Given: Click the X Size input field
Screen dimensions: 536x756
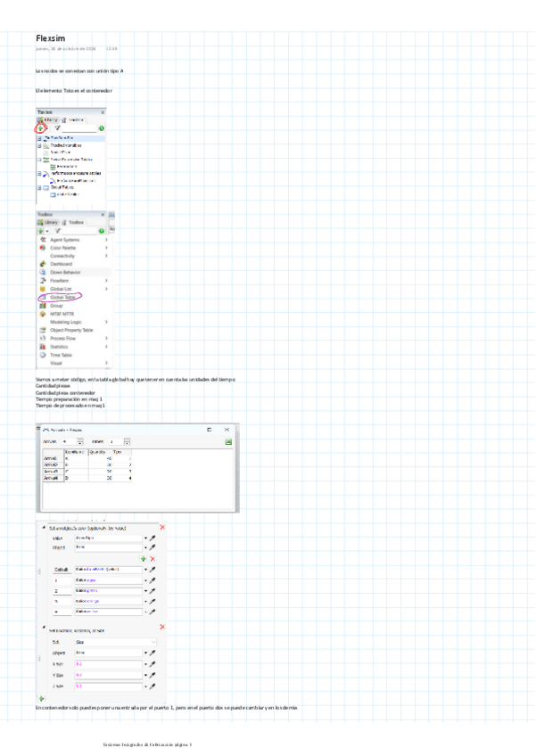Looking at the screenshot, I should (x=107, y=664).
